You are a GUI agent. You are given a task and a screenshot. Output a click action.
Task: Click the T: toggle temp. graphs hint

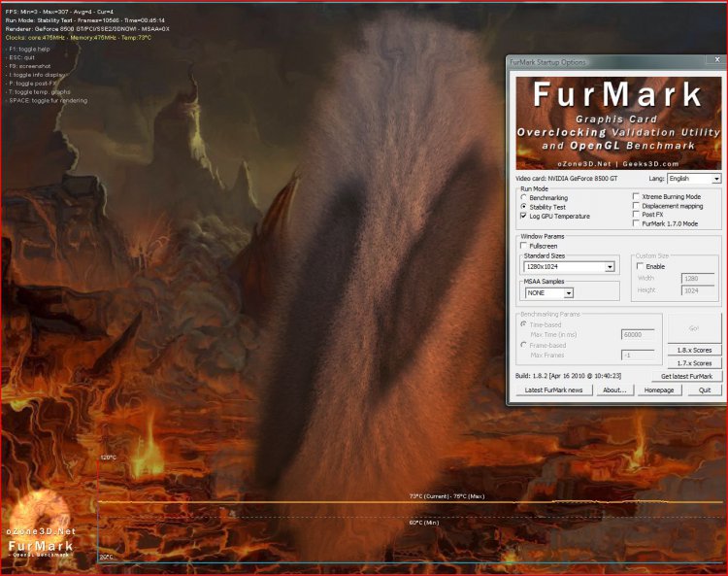(38, 92)
